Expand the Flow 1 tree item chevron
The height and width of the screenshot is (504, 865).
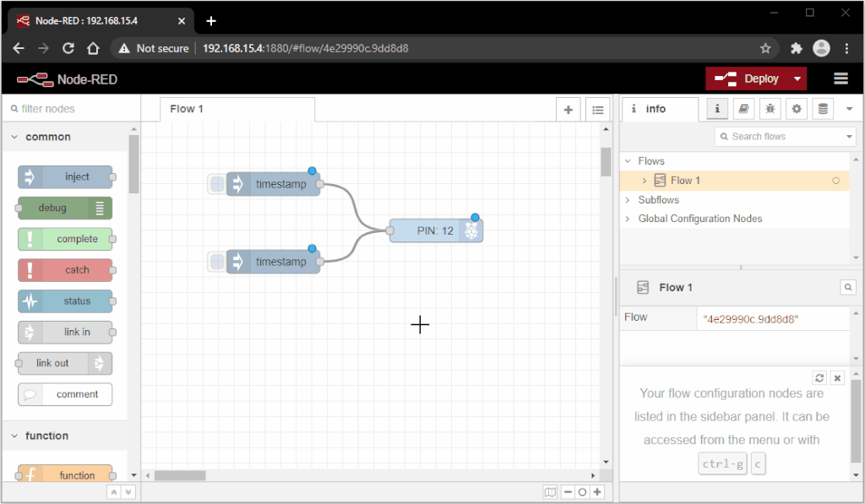point(644,181)
